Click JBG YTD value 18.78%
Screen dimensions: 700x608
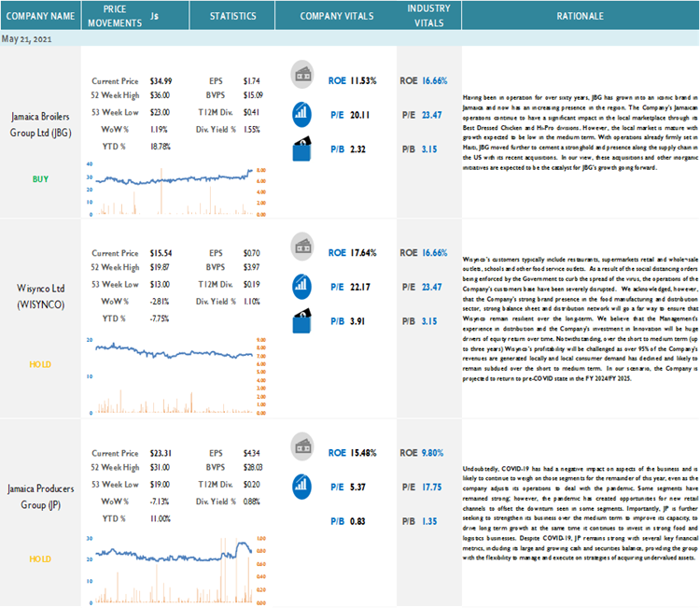pos(161,147)
